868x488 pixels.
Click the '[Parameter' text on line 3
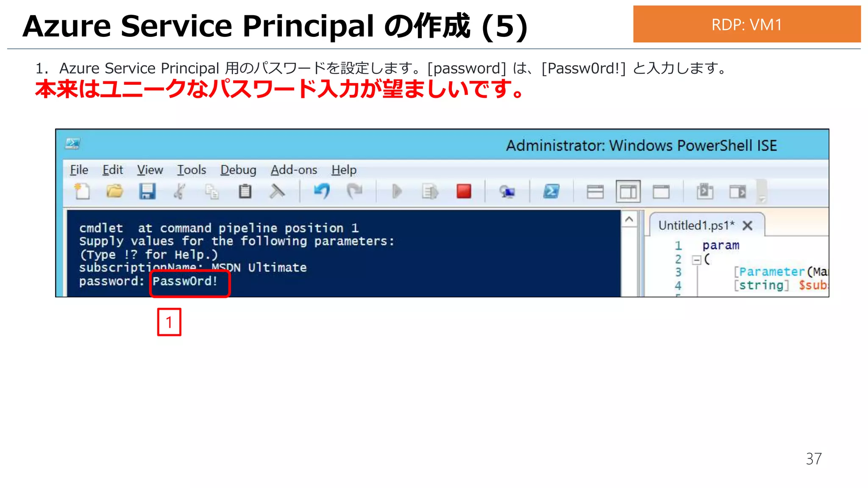(769, 272)
